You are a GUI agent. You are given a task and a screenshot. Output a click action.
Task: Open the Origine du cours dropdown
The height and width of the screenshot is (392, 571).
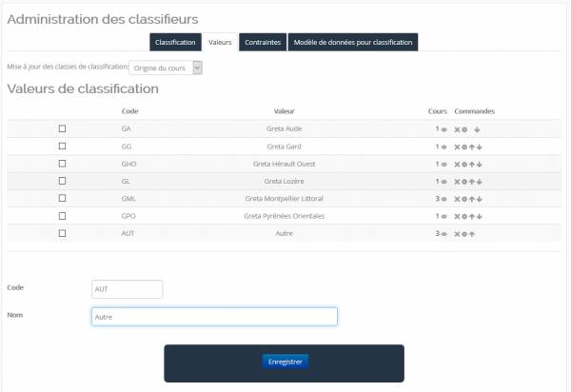(167, 68)
